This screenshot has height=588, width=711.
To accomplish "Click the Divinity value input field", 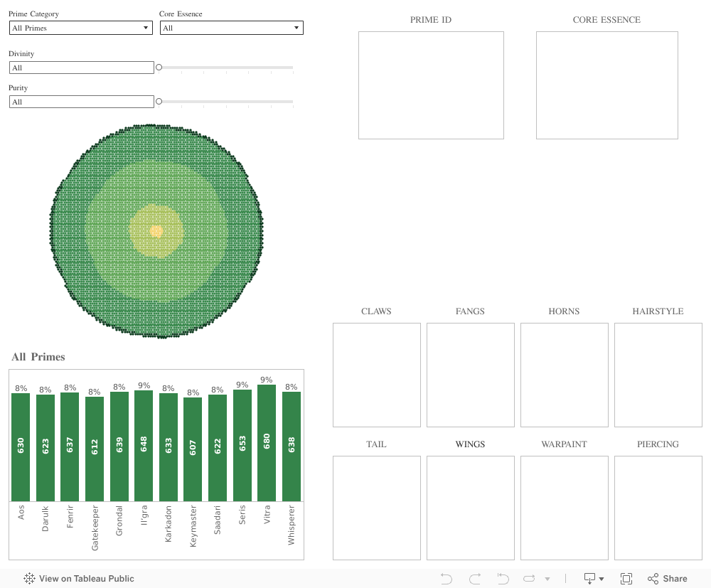I will click(81, 68).
